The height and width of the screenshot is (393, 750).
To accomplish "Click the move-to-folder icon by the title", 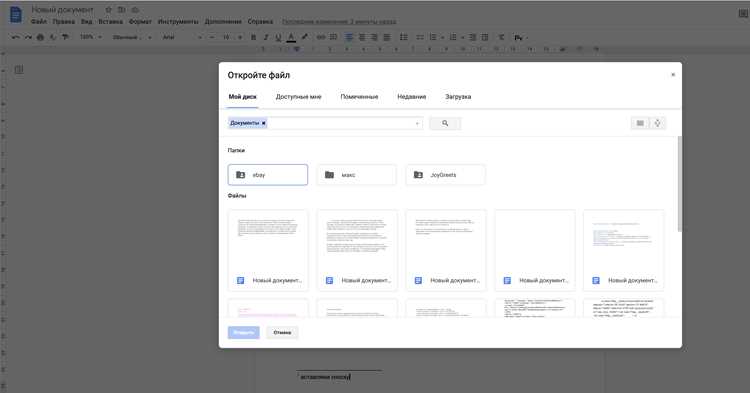I will [x=122, y=10].
